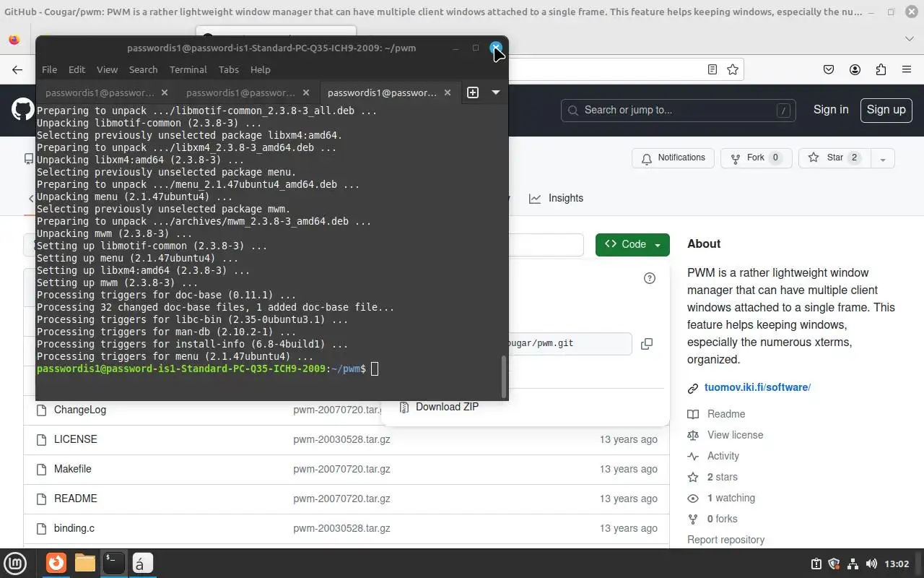This screenshot has width=924, height=578.
Task: Open the Makefile file
Action: (x=73, y=469)
